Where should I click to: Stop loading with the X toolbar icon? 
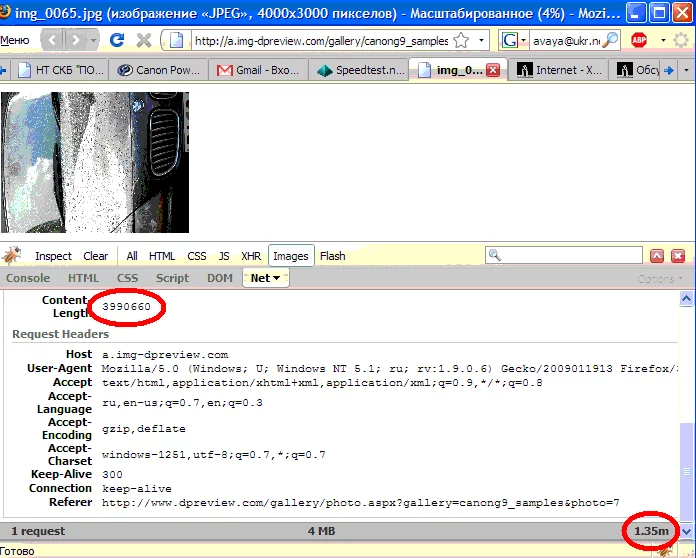coord(144,40)
